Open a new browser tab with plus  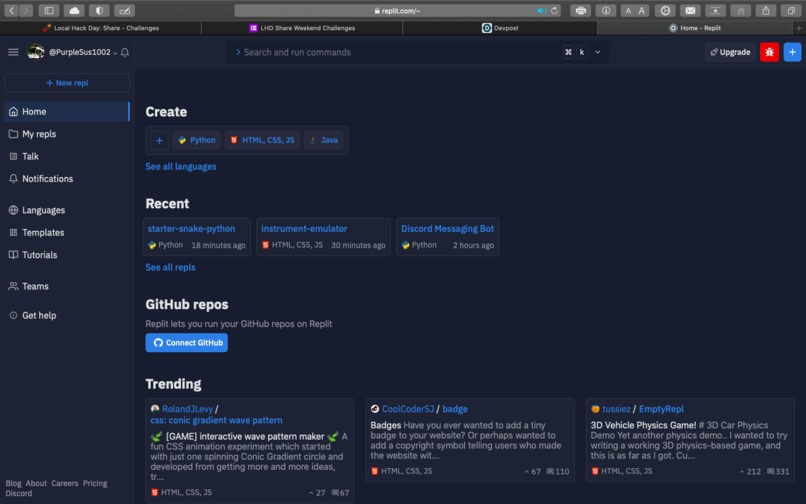click(799, 28)
